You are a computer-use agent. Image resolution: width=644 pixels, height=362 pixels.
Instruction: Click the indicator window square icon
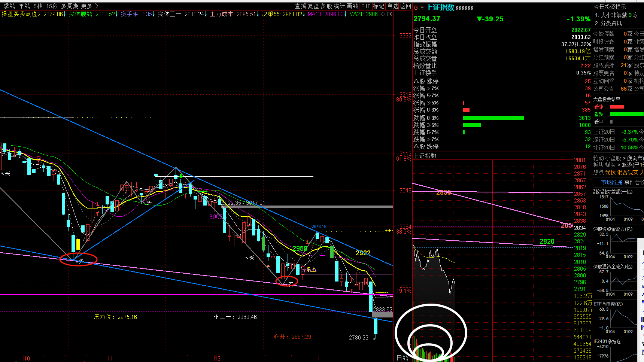coord(390,14)
